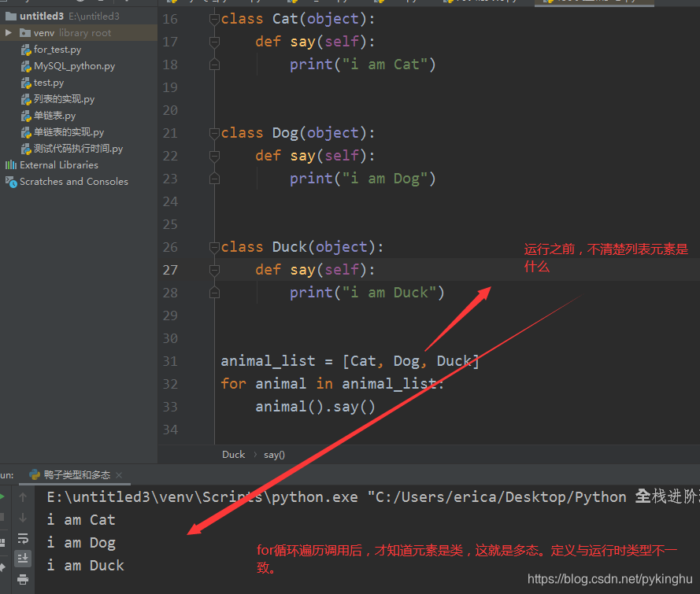Select Scratches and Consoles tree node

(74, 182)
